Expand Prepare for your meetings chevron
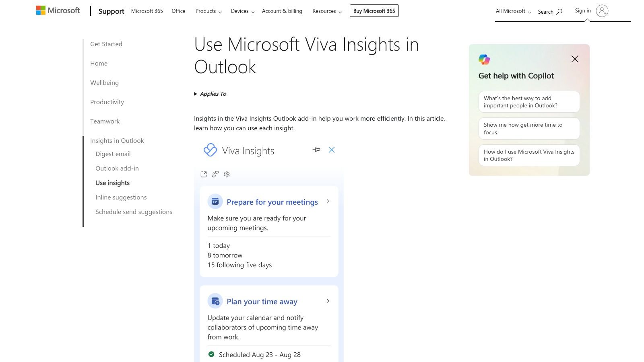This screenshot has width=644, height=362. [328, 202]
